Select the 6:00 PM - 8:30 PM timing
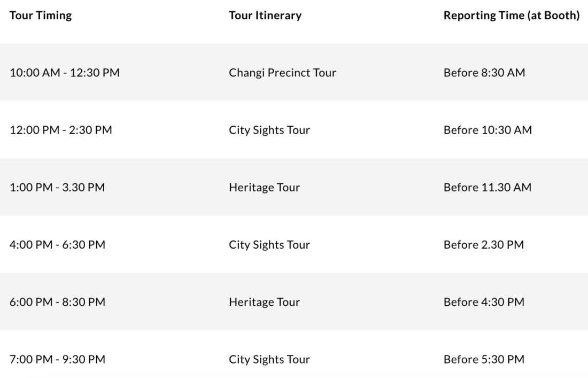Image resolution: width=588 pixels, height=378 pixels. click(58, 302)
